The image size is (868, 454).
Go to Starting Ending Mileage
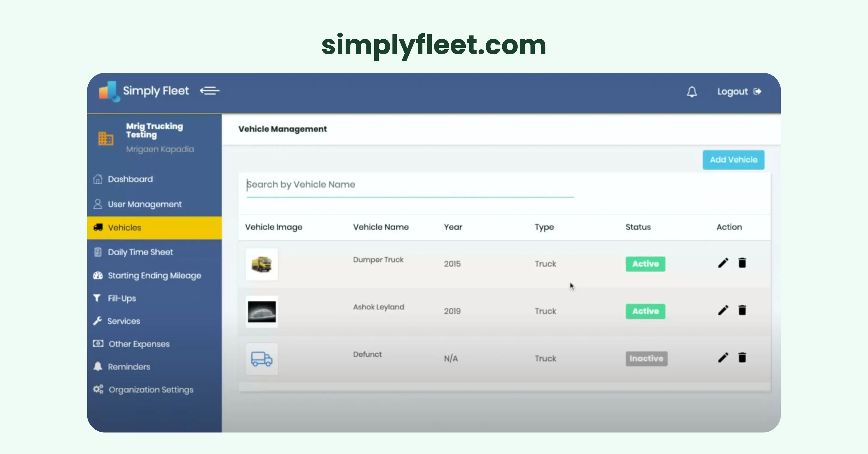point(154,275)
